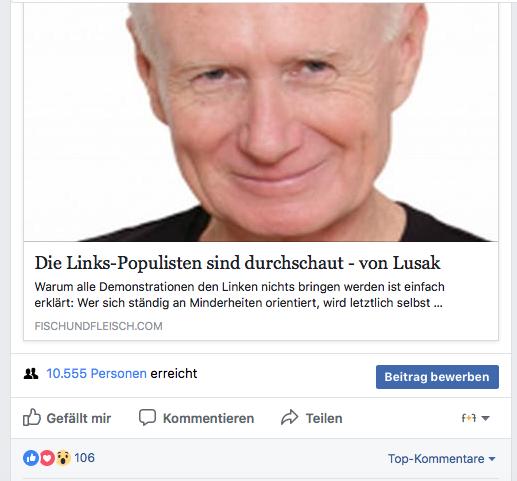Click the Teilen label

click(324, 418)
